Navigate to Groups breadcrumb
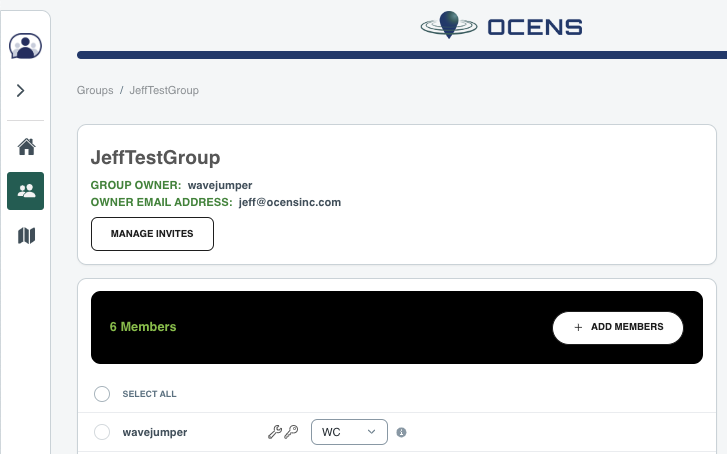Viewport: 727px width, 454px height. [x=95, y=90]
